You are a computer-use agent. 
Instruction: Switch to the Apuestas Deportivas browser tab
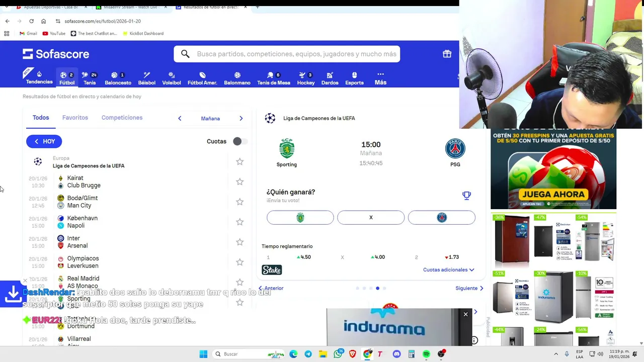pyautogui.click(x=50, y=7)
